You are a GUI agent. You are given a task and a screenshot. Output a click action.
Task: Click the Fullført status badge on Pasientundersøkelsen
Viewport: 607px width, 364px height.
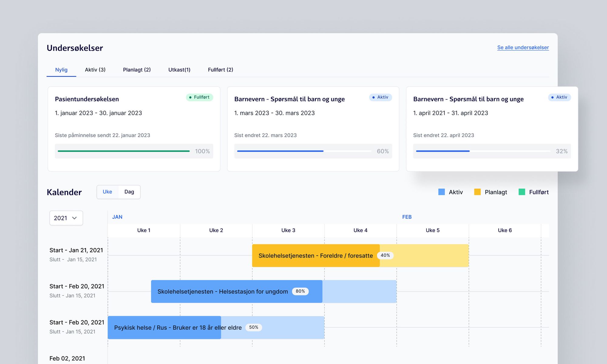tap(199, 97)
